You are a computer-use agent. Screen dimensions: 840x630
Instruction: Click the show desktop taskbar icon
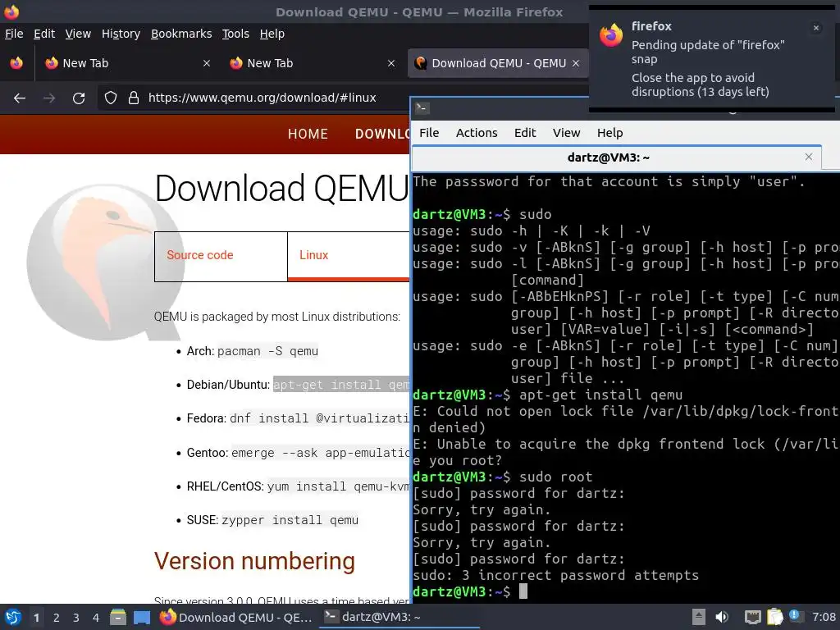click(141, 617)
